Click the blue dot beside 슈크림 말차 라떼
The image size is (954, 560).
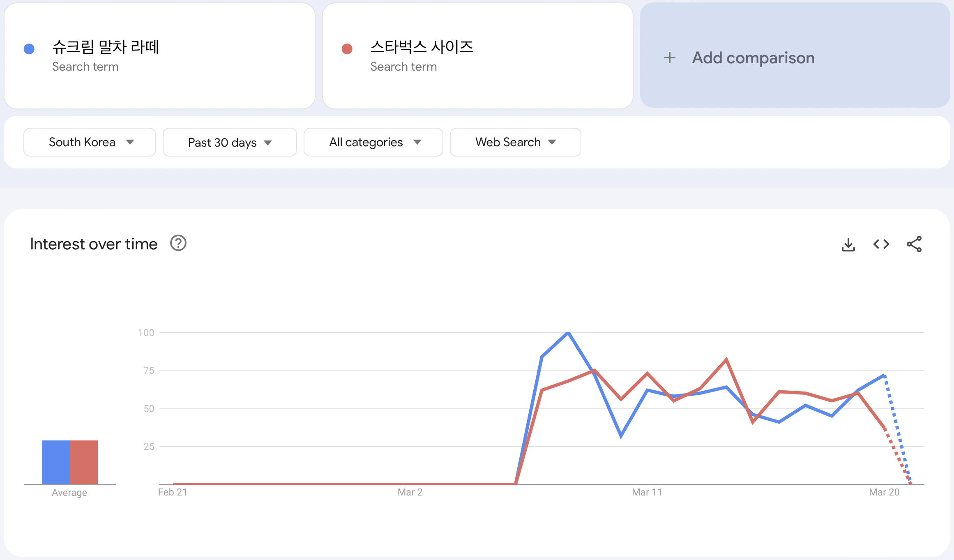pyautogui.click(x=29, y=49)
